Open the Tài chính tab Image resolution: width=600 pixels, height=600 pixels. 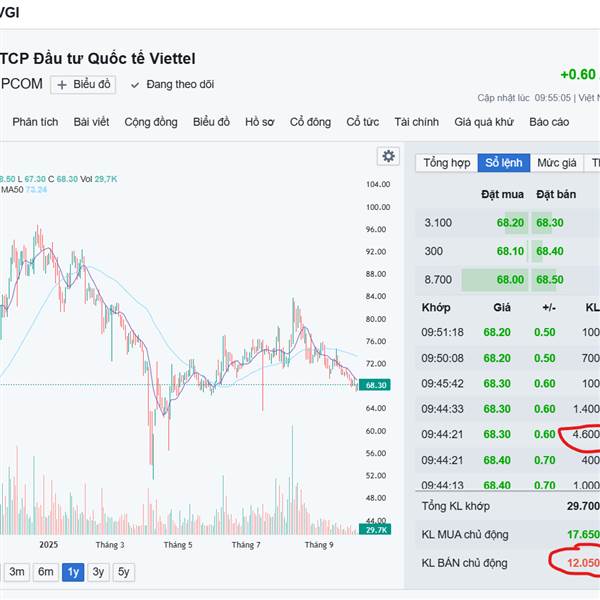pos(417,122)
